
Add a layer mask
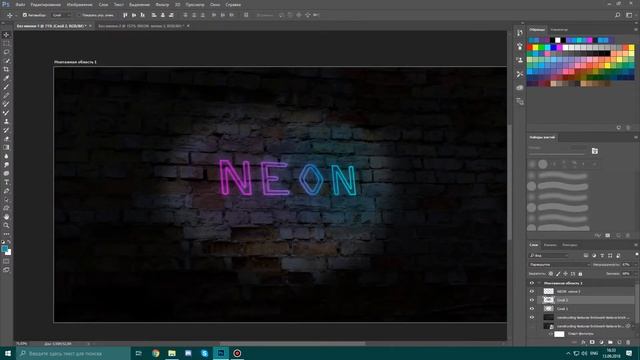(x=592, y=342)
